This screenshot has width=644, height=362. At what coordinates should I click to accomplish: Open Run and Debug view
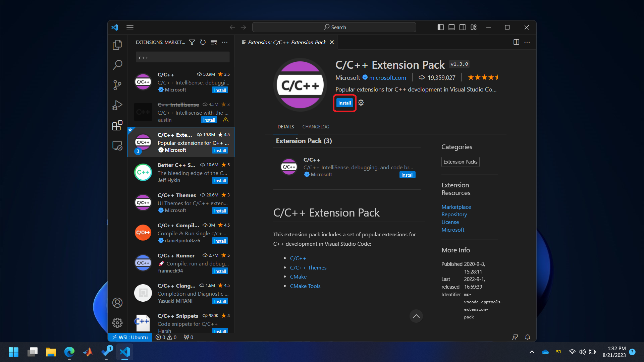(x=117, y=105)
